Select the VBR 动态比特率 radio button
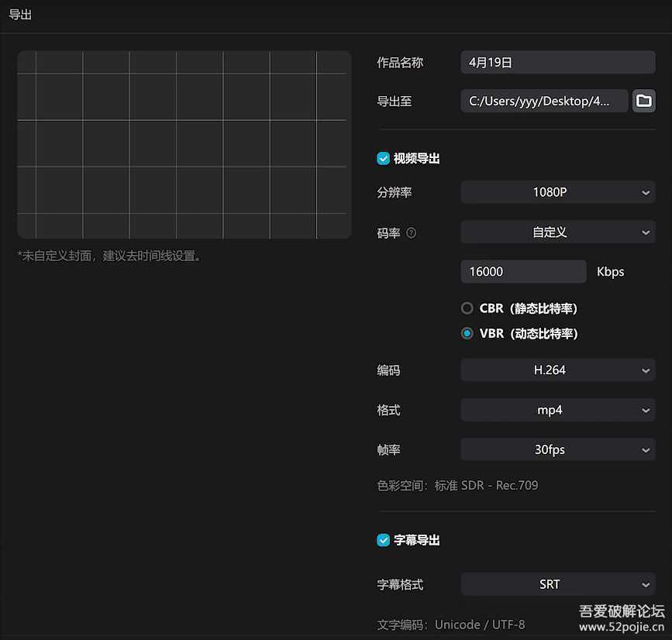 pyautogui.click(x=467, y=333)
